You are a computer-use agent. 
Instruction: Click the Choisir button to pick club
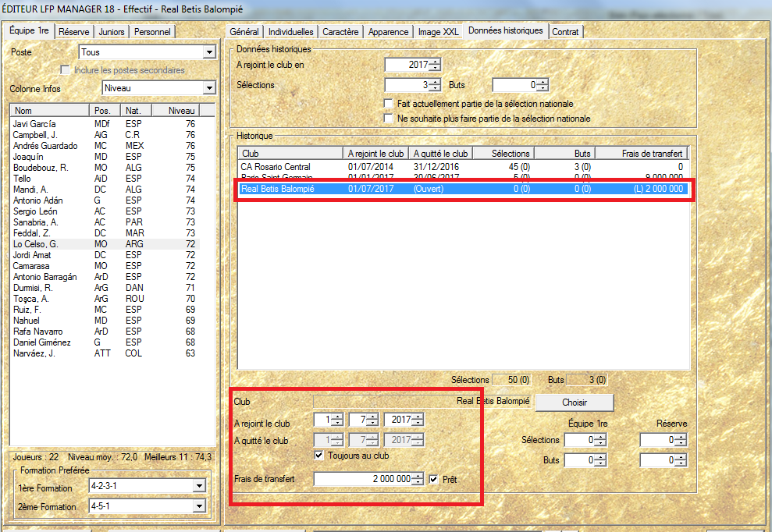point(575,403)
